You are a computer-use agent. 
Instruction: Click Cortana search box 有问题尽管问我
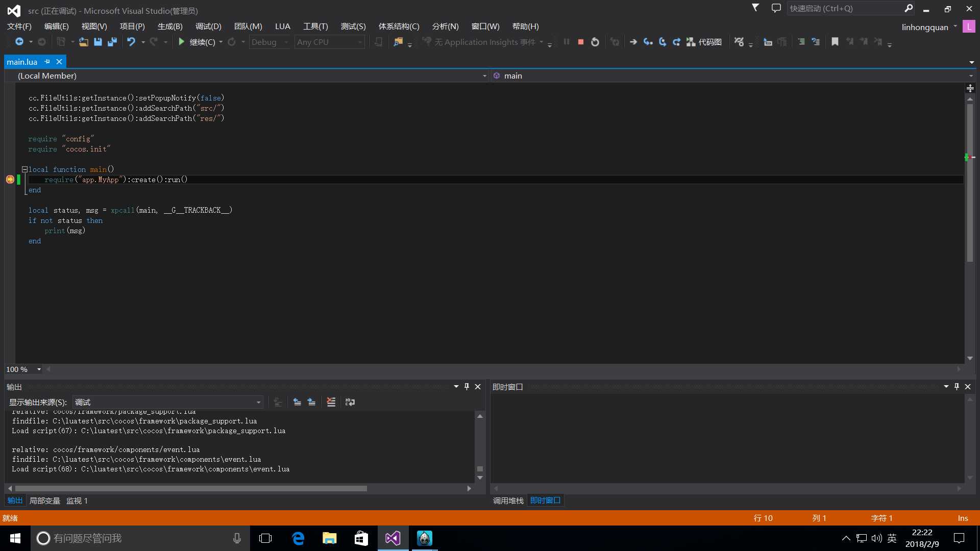coord(140,538)
